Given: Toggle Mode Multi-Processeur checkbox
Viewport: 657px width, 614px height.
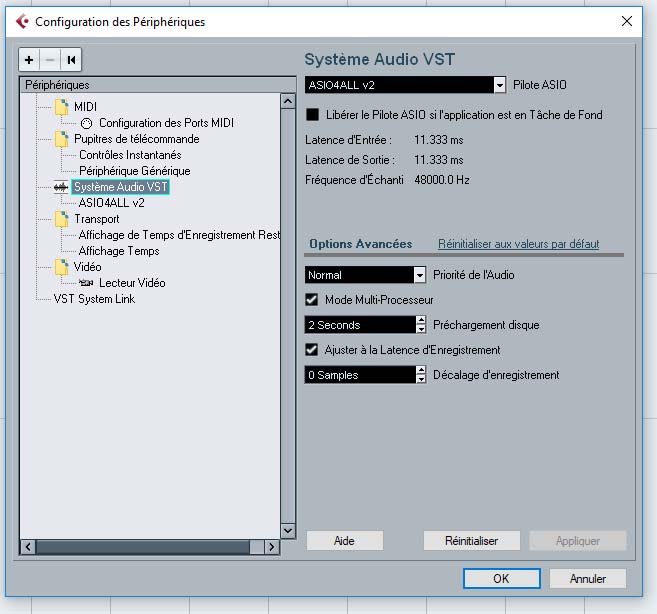Looking at the screenshot, I should point(313,300).
